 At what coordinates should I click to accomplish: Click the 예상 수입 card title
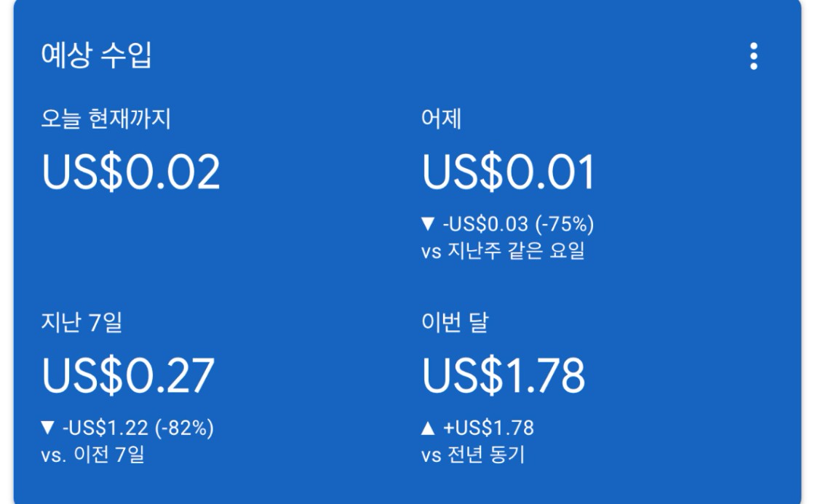(x=96, y=57)
